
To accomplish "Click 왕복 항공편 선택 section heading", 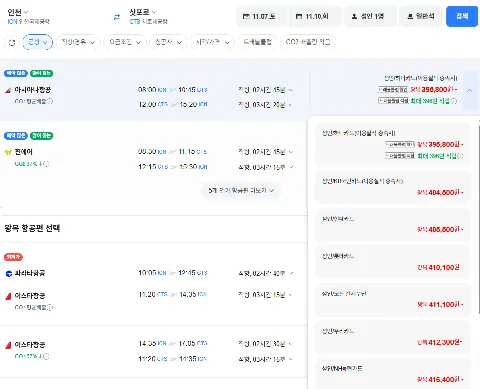I will 32,228.
